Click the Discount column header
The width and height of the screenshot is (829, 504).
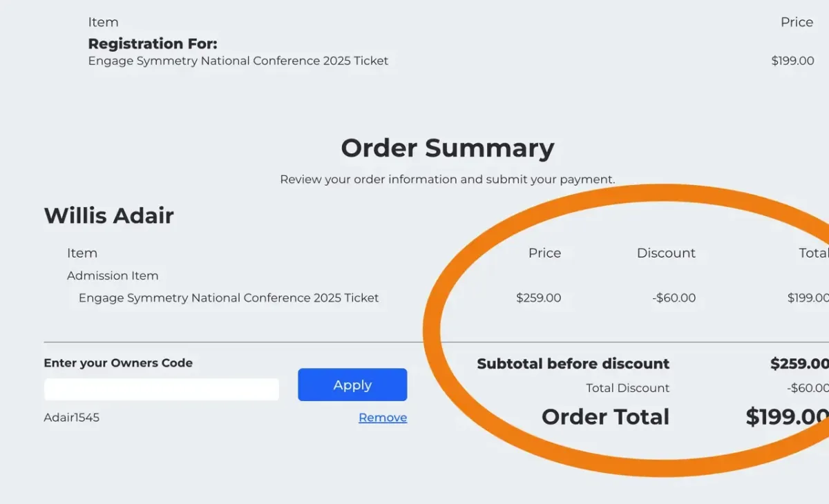pyautogui.click(x=665, y=253)
